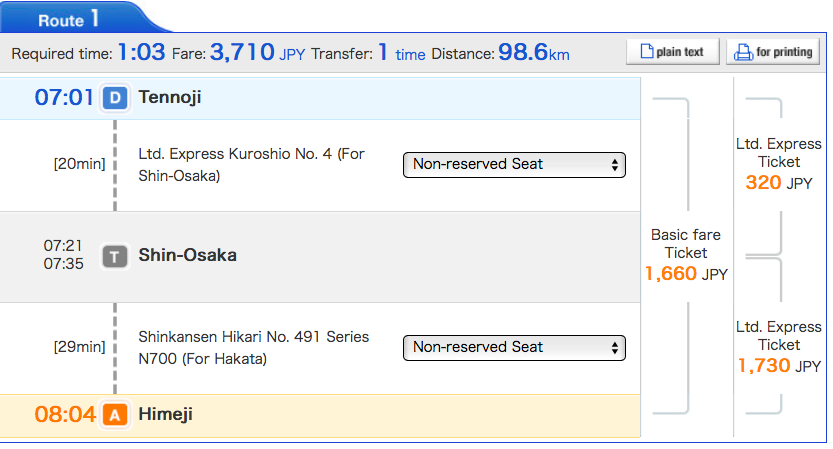The image size is (833, 449).
Task: Open the Kuroshio seat type dropdown
Action: pyautogui.click(x=514, y=165)
